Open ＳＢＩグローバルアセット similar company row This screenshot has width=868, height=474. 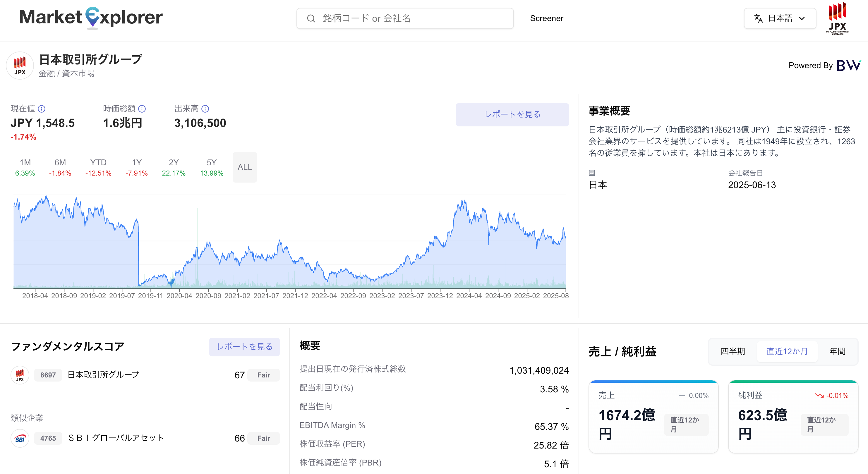pos(116,438)
